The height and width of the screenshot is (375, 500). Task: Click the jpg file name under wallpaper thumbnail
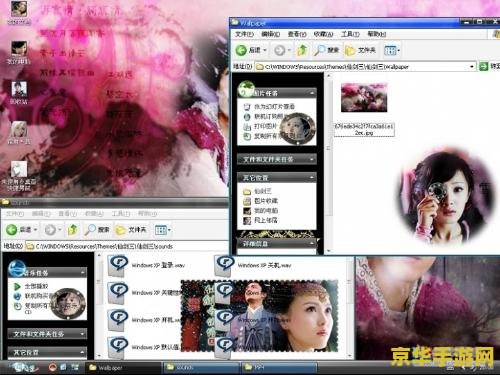364,129
